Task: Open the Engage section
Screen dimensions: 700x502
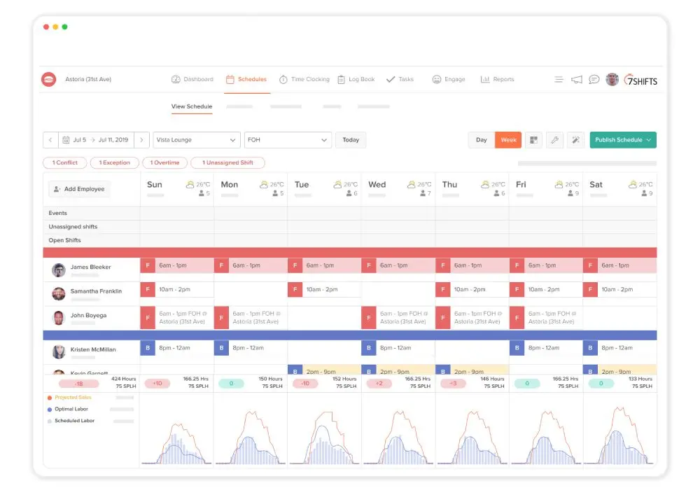Action: 449,79
